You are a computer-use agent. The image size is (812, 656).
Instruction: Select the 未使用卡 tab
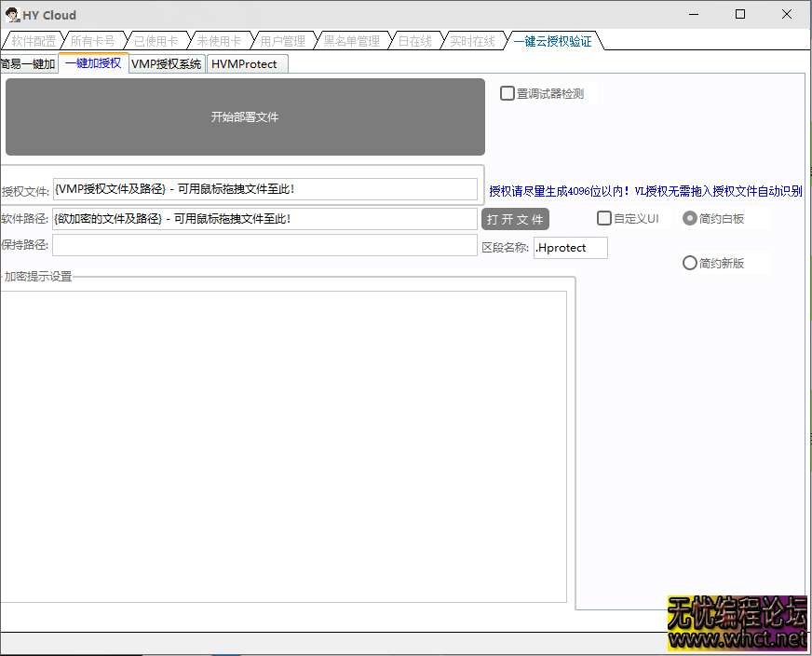coord(219,41)
